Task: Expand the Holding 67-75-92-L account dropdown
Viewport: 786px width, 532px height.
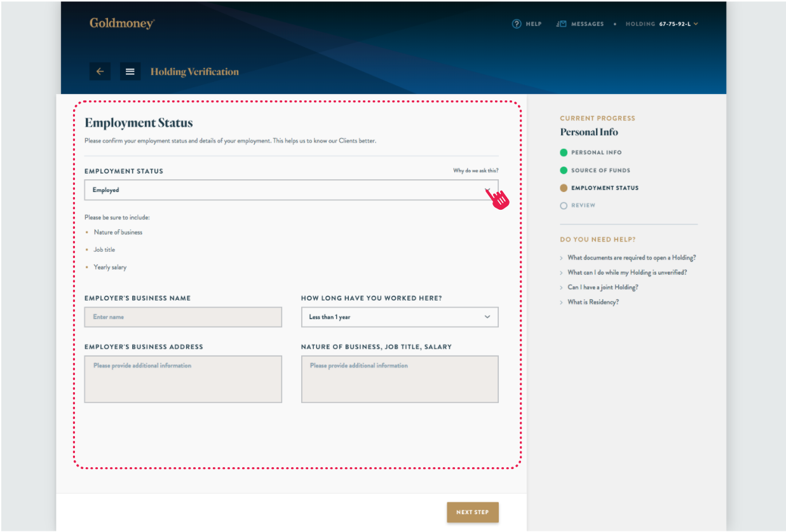Action: tap(661, 24)
